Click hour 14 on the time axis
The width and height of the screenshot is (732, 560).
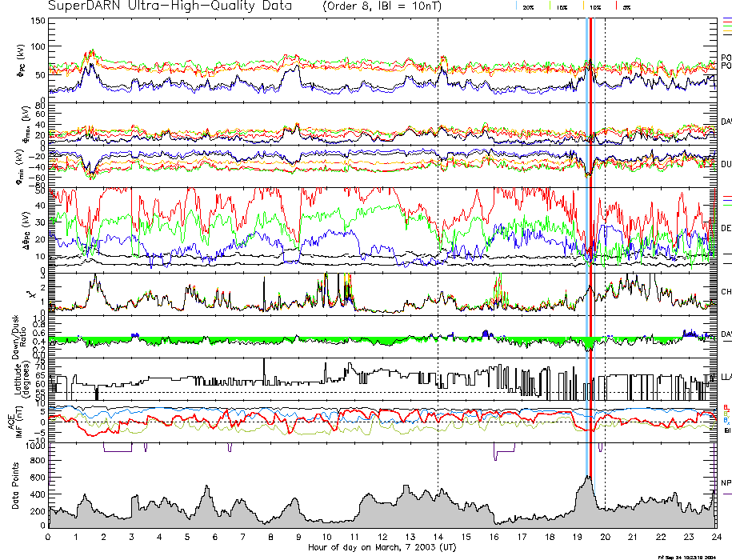tap(438, 537)
